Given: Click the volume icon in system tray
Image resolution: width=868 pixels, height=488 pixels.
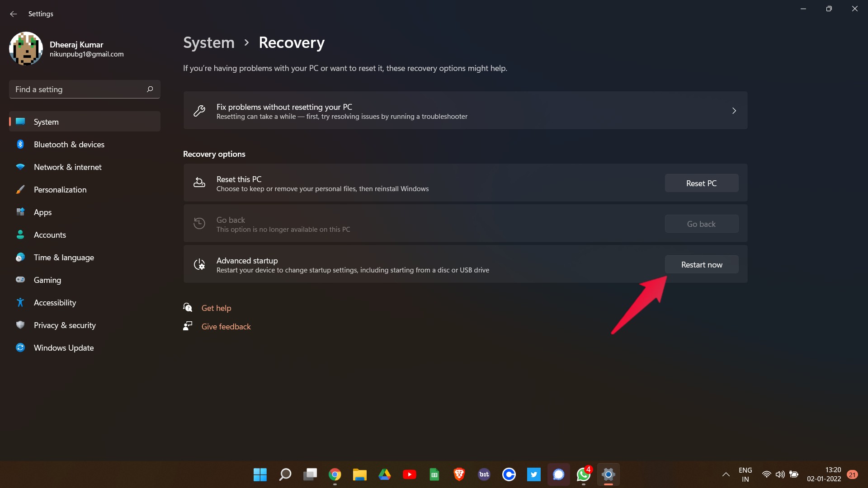Looking at the screenshot, I should 780,474.
